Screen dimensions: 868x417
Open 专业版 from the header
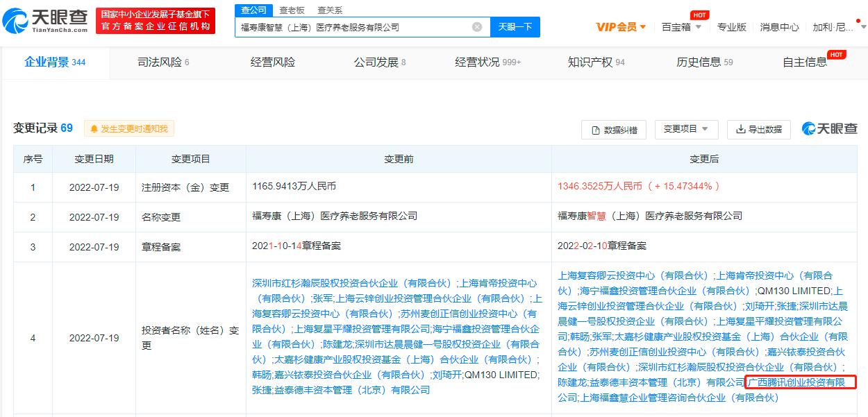[731, 27]
